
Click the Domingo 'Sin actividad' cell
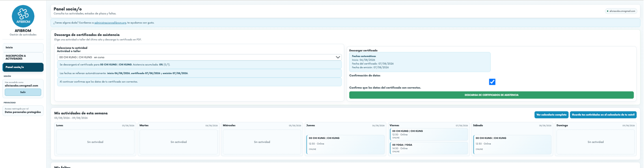595,142
